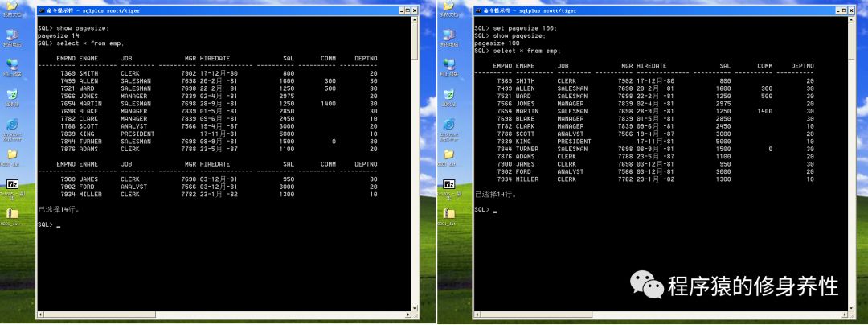Viewport: 868px width, 325px height.
Task: Click the 'pagesize 14' output line
Action: [58, 35]
